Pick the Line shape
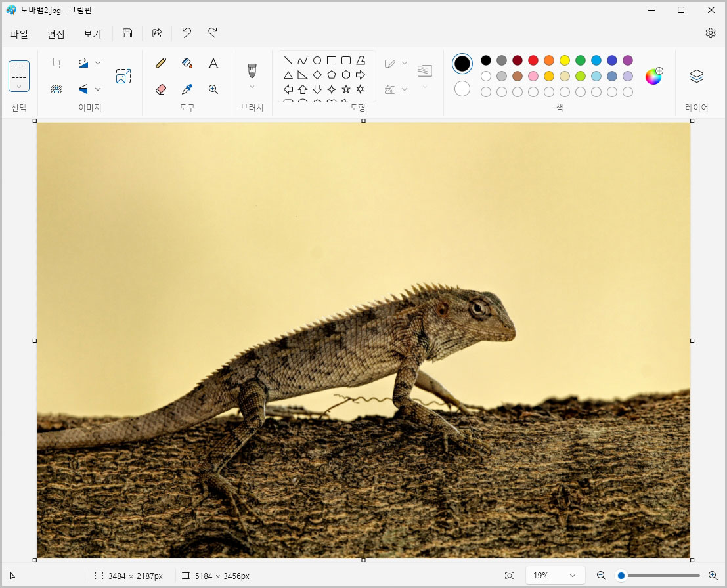This screenshot has height=588, width=727. pyautogui.click(x=288, y=60)
